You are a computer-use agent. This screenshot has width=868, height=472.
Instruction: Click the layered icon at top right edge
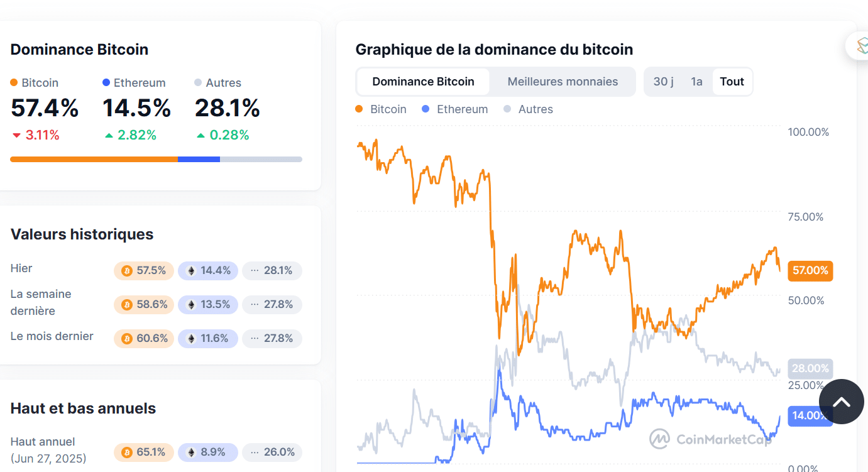pyautogui.click(x=860, y=45)
